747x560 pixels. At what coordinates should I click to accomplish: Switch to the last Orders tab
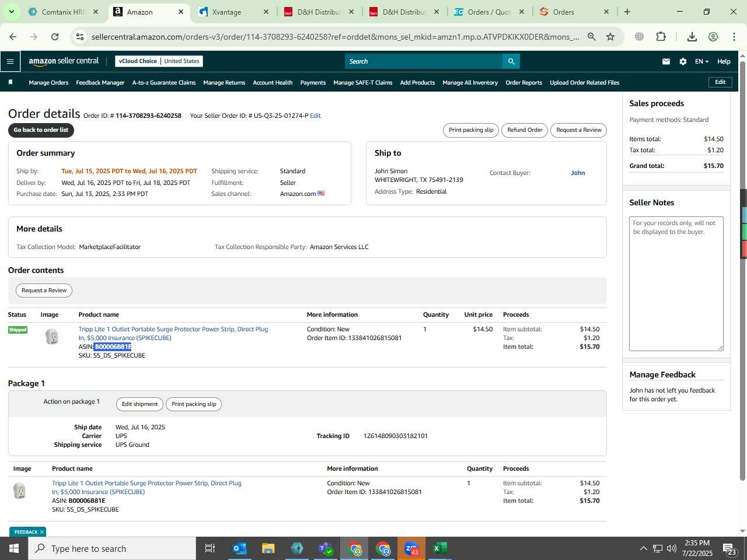point(574,12)
